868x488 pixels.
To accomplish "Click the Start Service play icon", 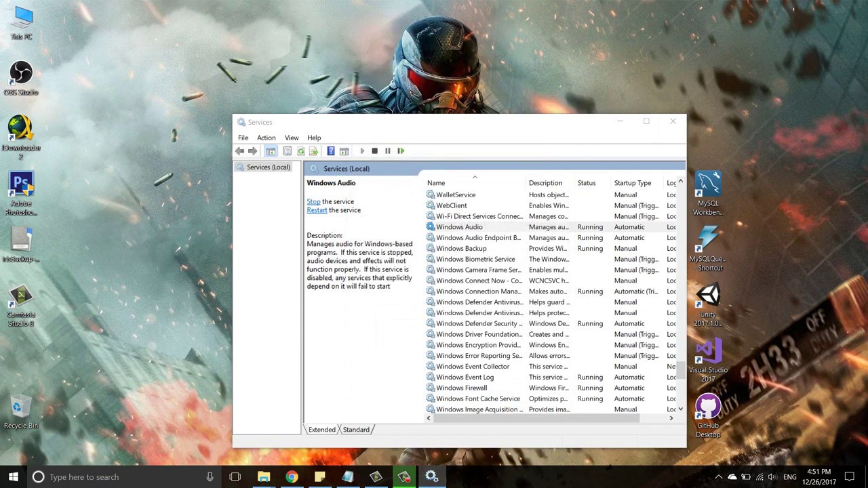I will [x=361, y=151].
